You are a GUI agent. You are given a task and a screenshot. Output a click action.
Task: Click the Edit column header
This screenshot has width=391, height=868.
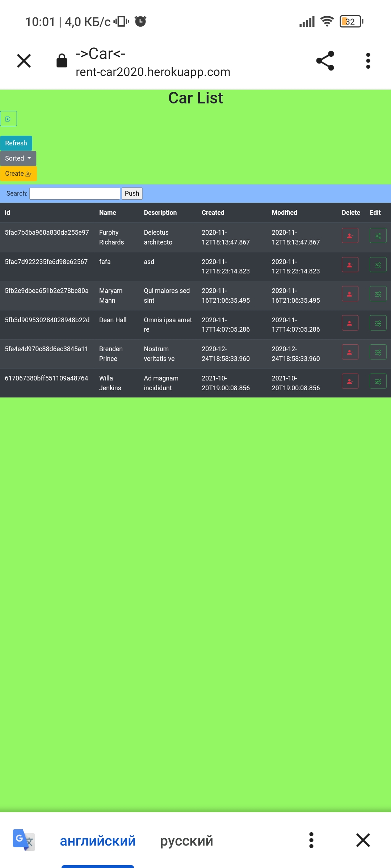(375, 213)
